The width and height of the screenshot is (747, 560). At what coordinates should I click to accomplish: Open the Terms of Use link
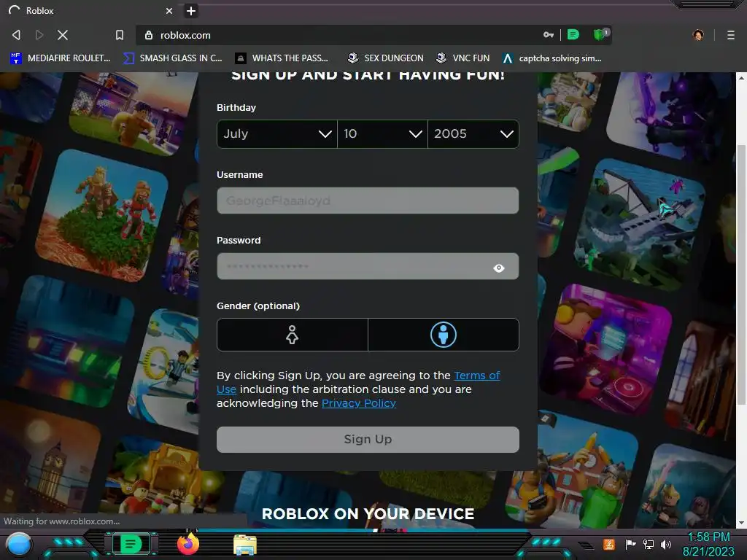coord(358,382)
